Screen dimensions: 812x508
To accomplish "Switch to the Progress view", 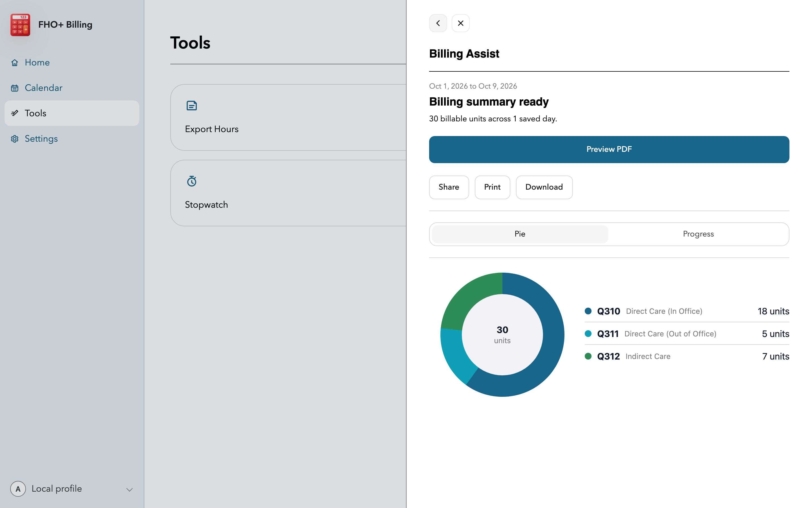I will click(x=698, y=234).
